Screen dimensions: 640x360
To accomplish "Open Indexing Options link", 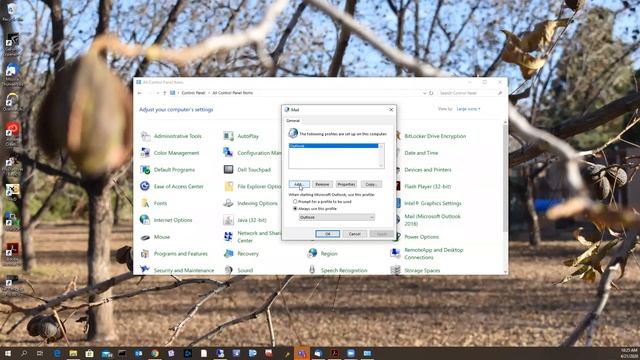I will (x=257, y=203).
